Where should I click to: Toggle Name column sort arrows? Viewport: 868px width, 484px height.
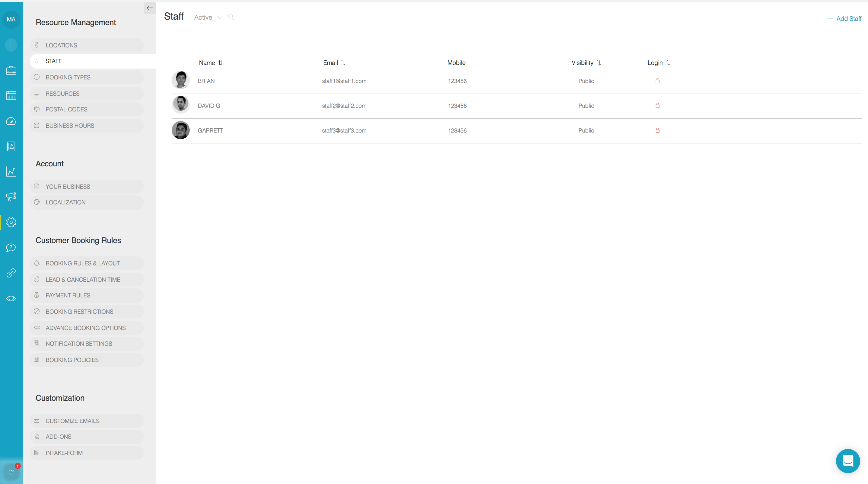[x=221, y=63]
